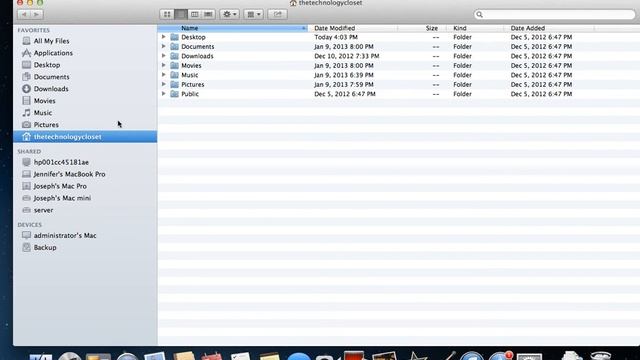
Task: Switch to column view
Action: pyautogui.click(x=195, y=14)
